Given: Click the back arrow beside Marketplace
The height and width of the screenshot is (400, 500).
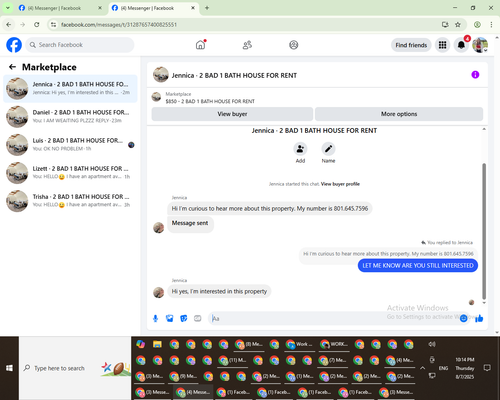Looking at the screenshot, I should [x=12, y=67].
